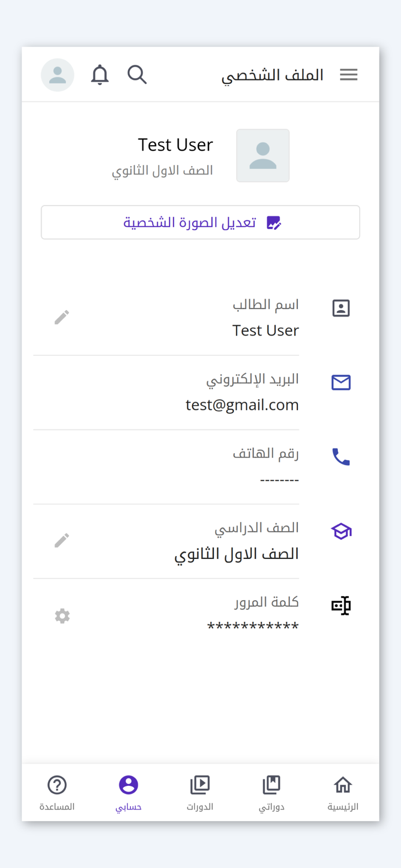This screenshot has height=868, width=401.
Task: Open the الدورات section
Action: [x=200, y=793]
